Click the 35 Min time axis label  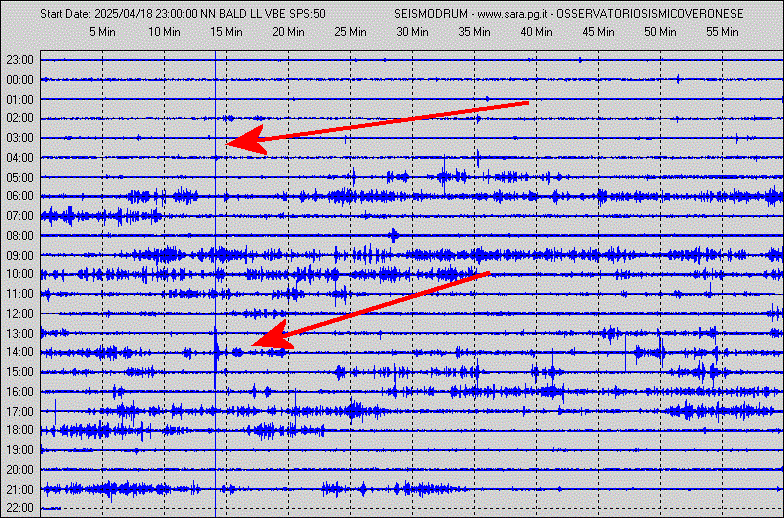(474, 32)
